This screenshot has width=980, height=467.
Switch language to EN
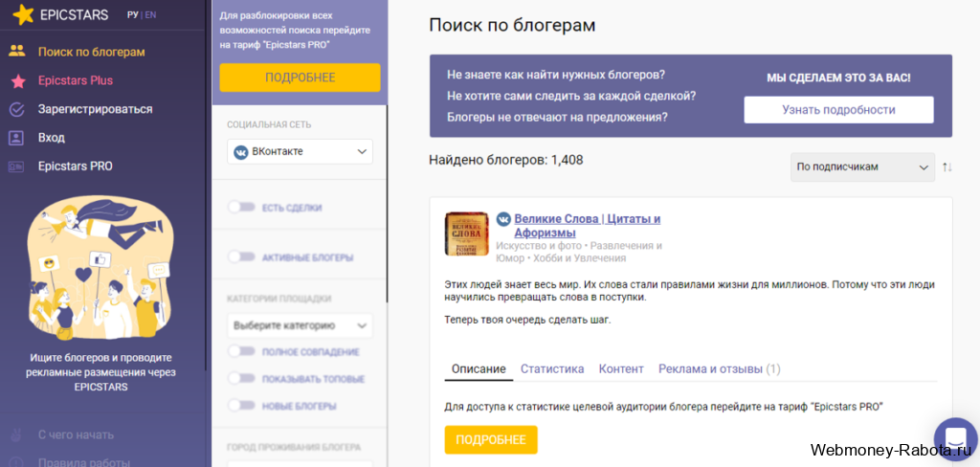tap(150, 15)
